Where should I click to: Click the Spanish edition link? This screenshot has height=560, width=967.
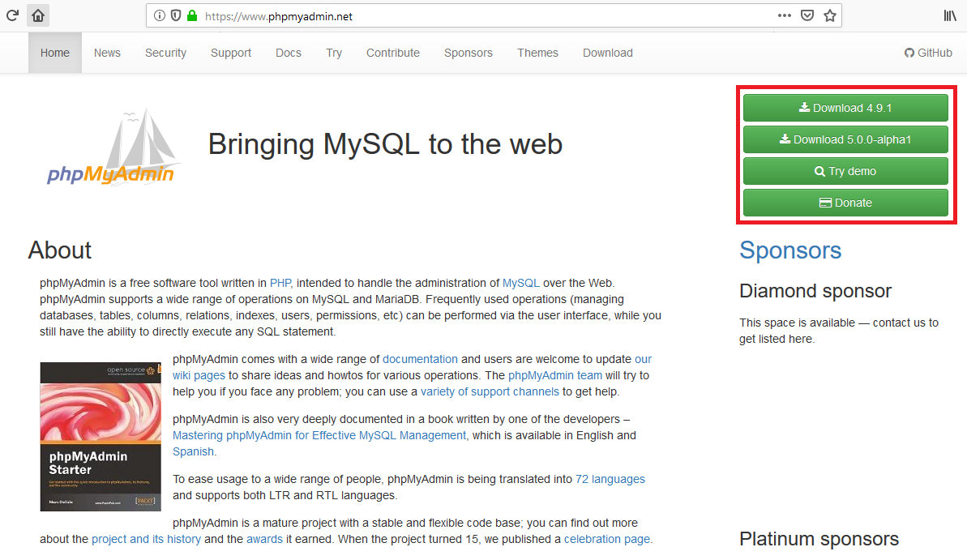193,451
